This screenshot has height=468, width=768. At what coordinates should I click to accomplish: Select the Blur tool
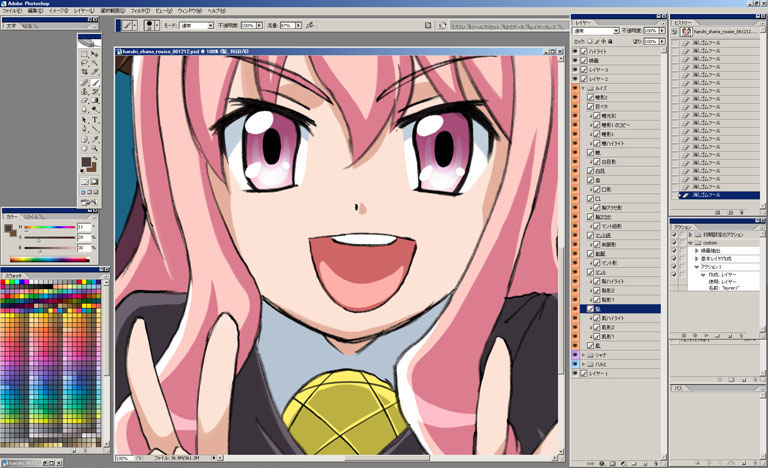coord(85,109)
